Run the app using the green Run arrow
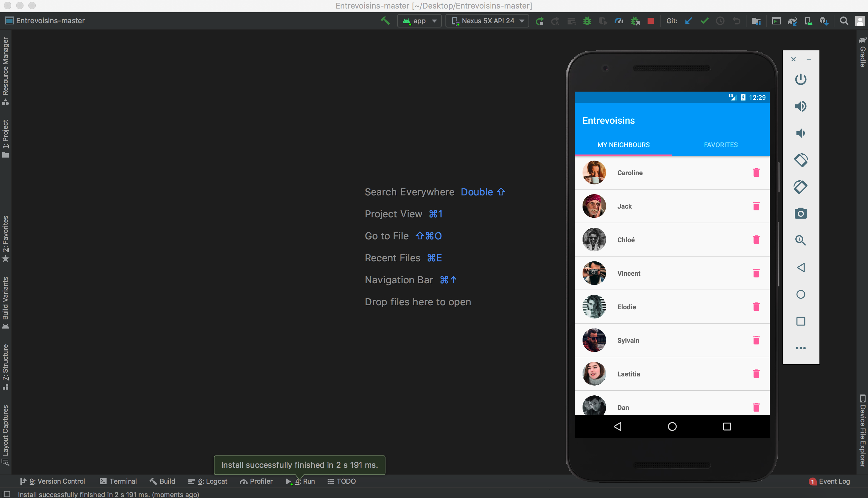 pyautogui.click(x=540, y=21)
